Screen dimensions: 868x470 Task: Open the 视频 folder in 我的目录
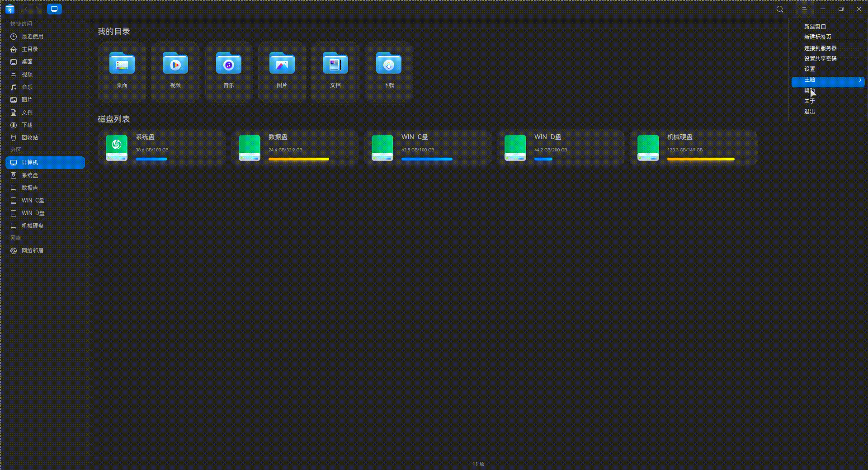[175, 72]
